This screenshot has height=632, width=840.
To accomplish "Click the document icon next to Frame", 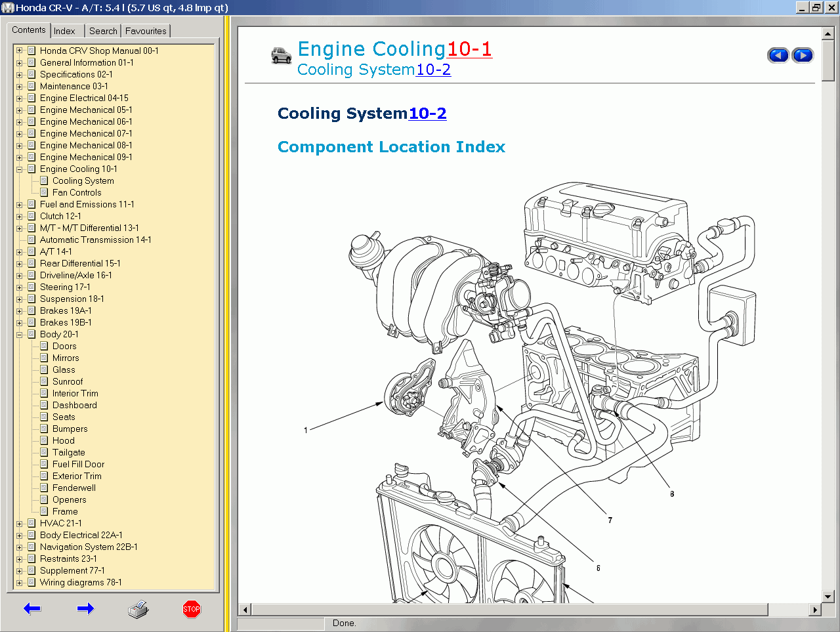I will click(44, 511).
